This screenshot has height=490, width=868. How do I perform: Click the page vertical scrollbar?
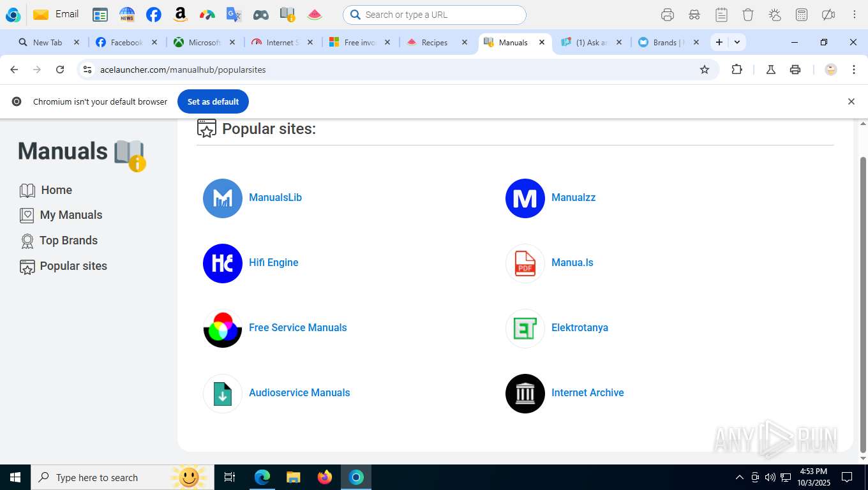point(864,304)
